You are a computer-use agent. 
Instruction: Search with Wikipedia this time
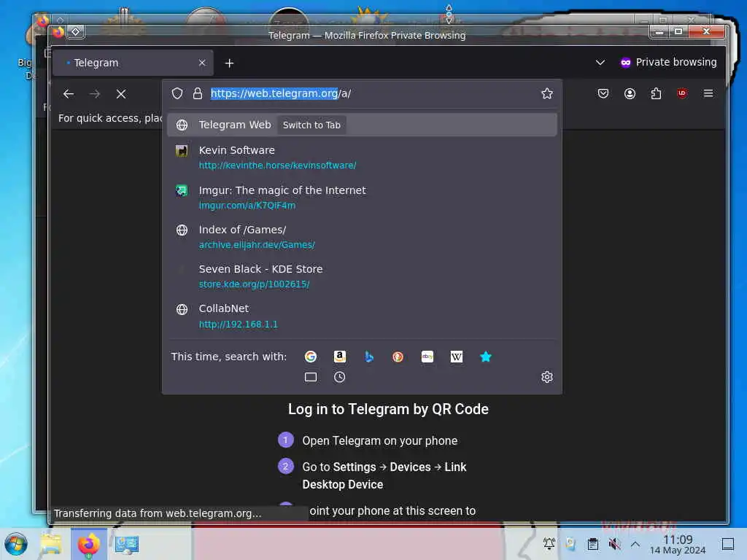pos(457,356)
